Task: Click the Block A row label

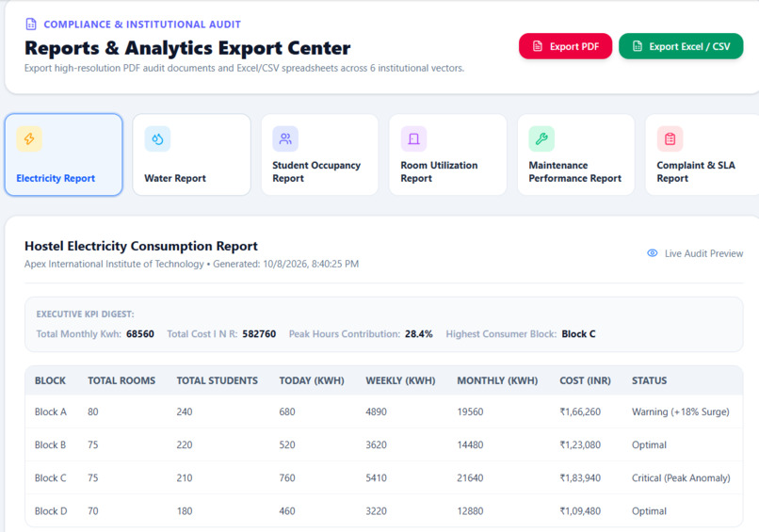Action: point(50,412)
